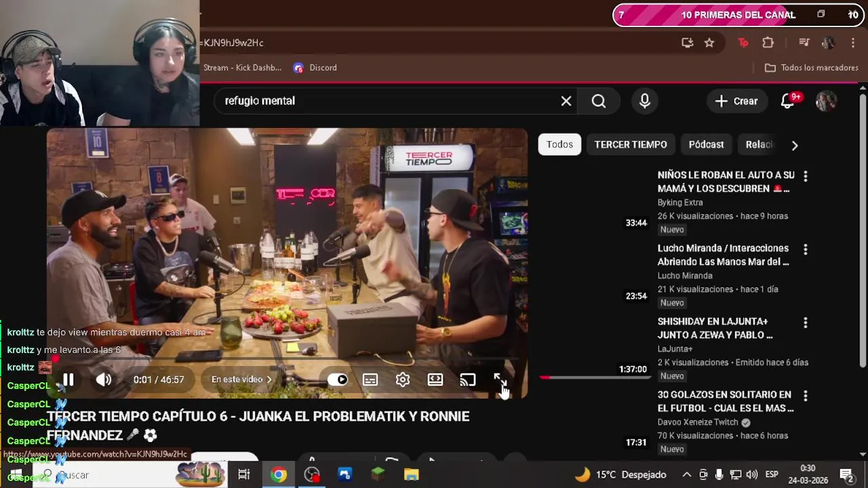Open OBS icon in the taskbar
Image resolution: width=868 pixels, height=488 pixels.
pyautogui.click(x=312, y=475)
